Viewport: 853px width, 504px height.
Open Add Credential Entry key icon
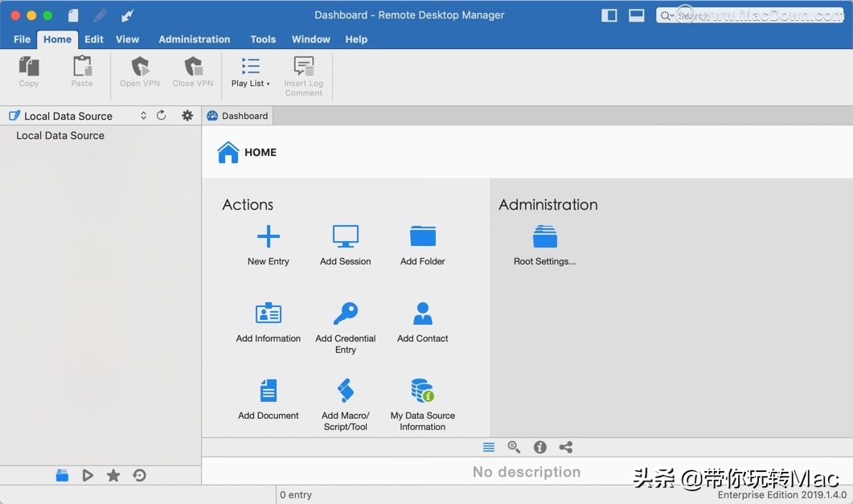click(x=345, y=313)
